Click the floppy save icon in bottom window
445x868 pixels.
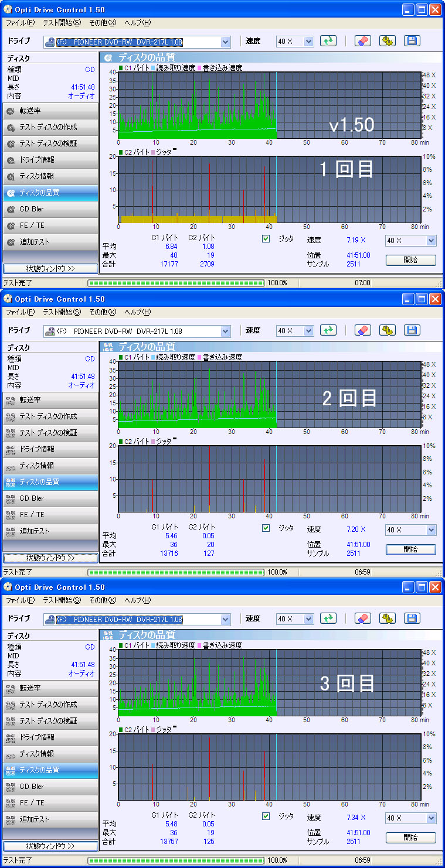(412, 618)
